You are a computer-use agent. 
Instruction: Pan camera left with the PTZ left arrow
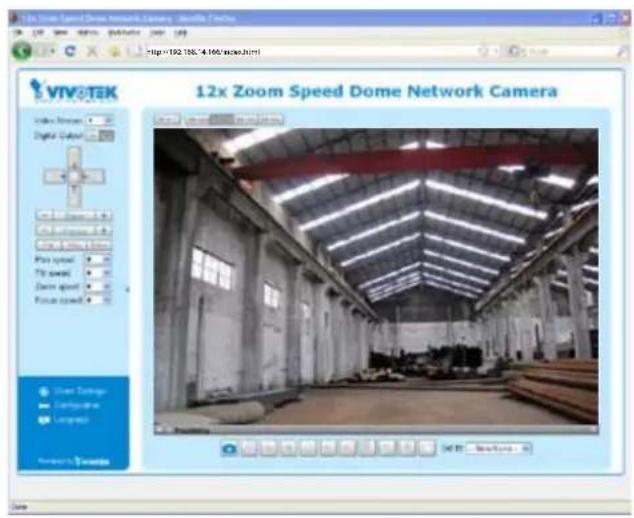point(54,176)
